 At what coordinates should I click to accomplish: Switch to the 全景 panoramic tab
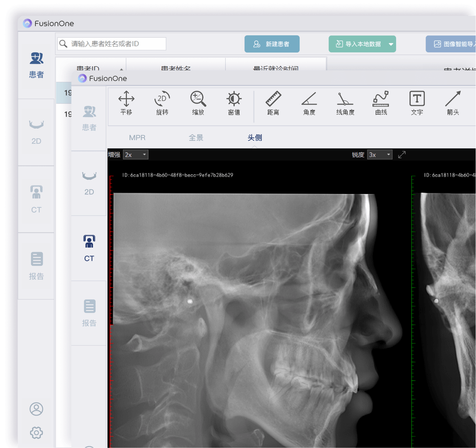pyautogui.click(x=196, y=138)
